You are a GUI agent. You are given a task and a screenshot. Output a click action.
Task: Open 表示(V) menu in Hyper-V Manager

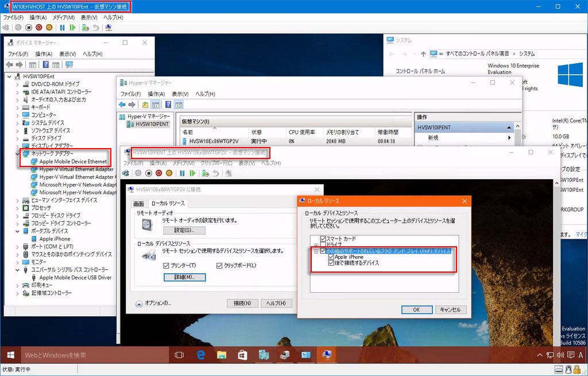pos(180,94)
